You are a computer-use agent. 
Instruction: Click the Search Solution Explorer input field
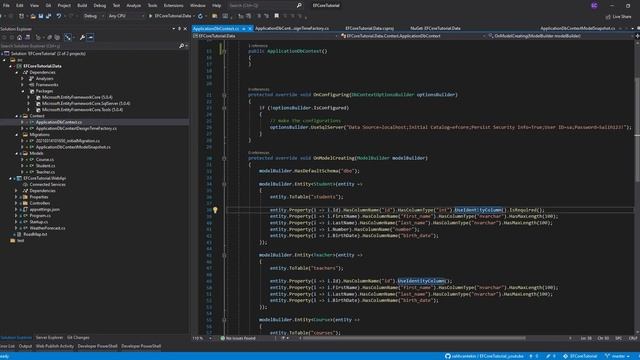(89, 46)
